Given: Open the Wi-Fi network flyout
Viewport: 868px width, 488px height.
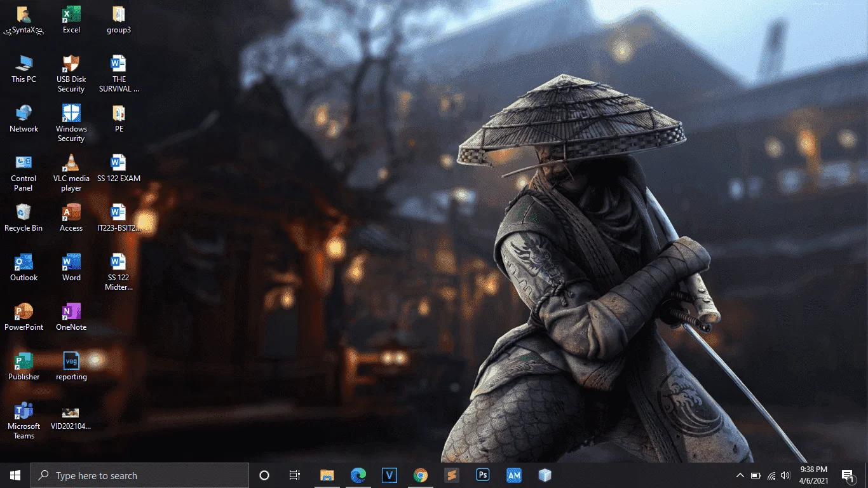Looking at the screenshot, I should tap(771, 475).
